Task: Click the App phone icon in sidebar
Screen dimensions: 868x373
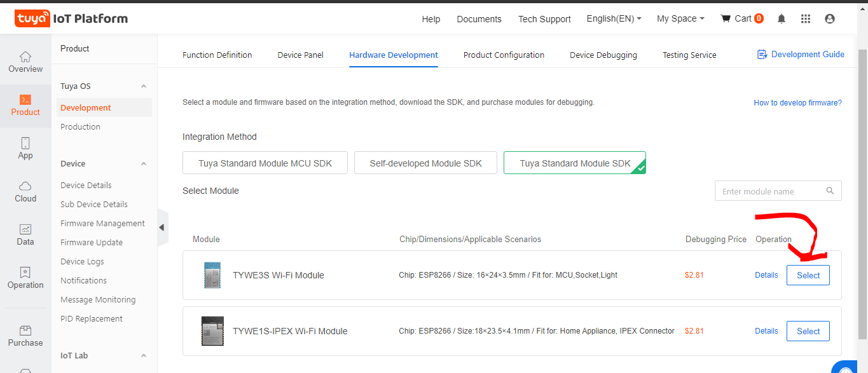Action: [25, 143]
